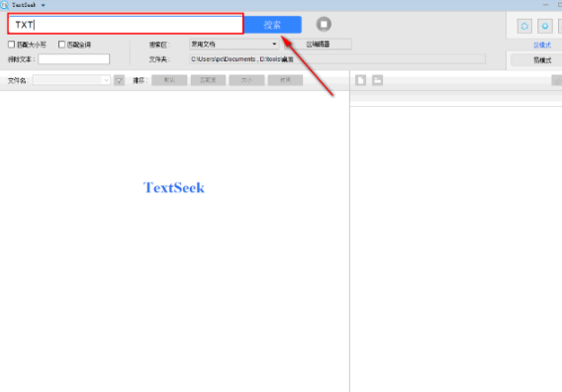Sort results by 匹配度 relevance

208,80
